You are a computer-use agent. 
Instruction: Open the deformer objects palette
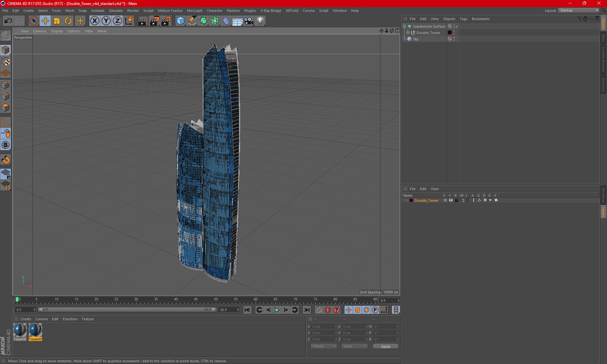[x=226, y=21]
